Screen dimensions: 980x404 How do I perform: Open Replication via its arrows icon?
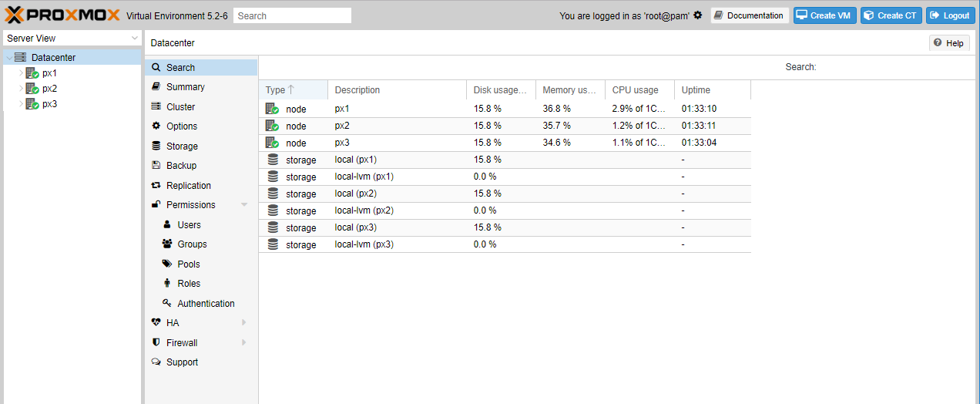tap(156, 186)
